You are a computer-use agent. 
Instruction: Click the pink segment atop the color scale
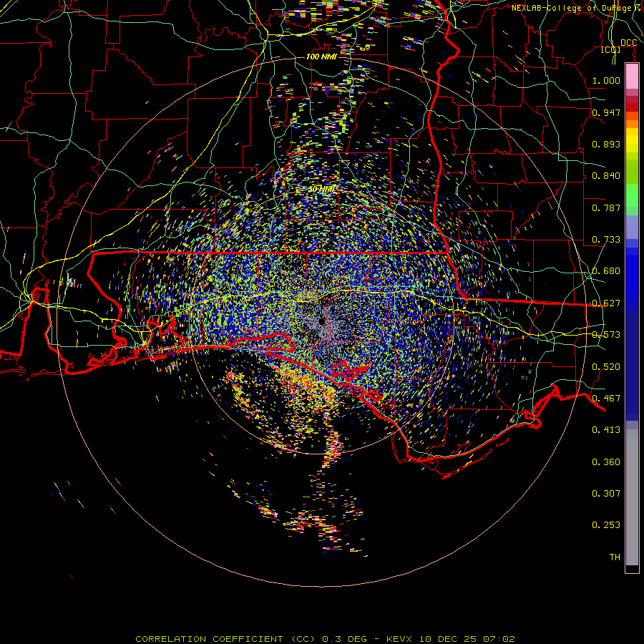[x=632, y=77]
